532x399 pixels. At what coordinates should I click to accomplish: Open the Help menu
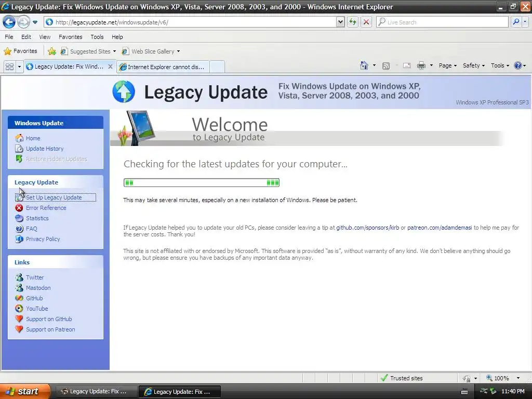coord(117,37)
